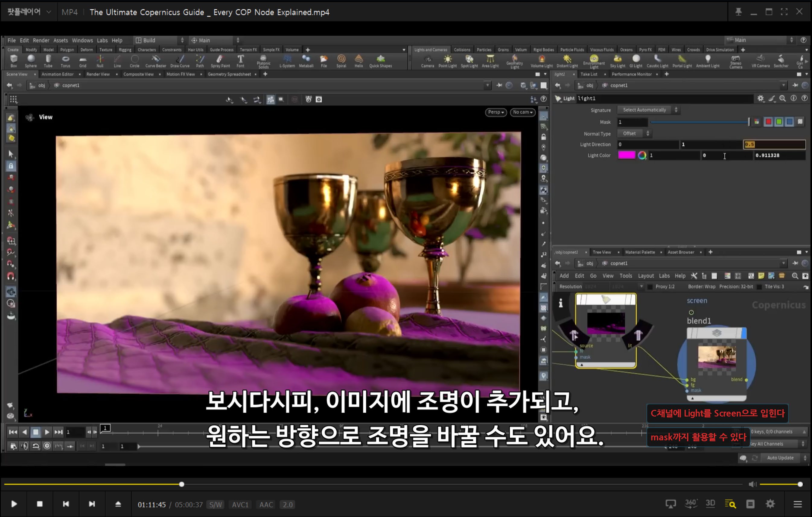Viewport: 812px width, 517px height.
Task: Open the light color picker wheel
Action: (x=642, y=155)
